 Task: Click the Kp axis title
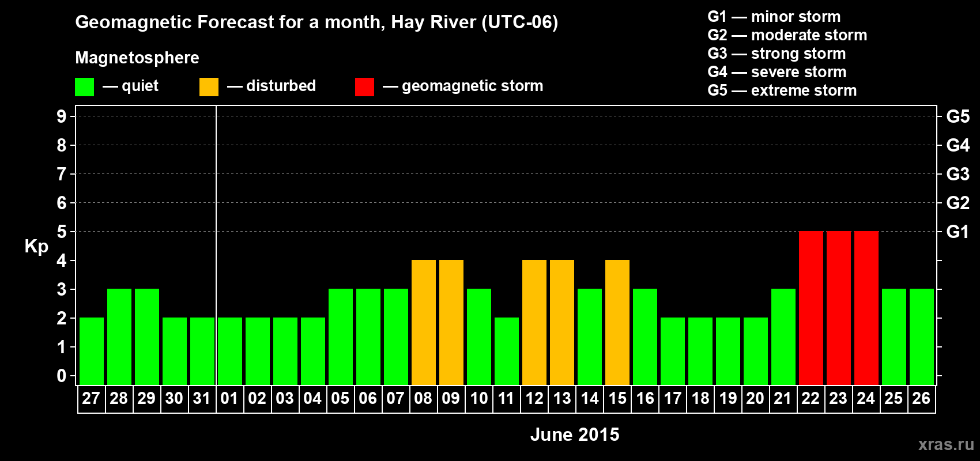point(36,247)
